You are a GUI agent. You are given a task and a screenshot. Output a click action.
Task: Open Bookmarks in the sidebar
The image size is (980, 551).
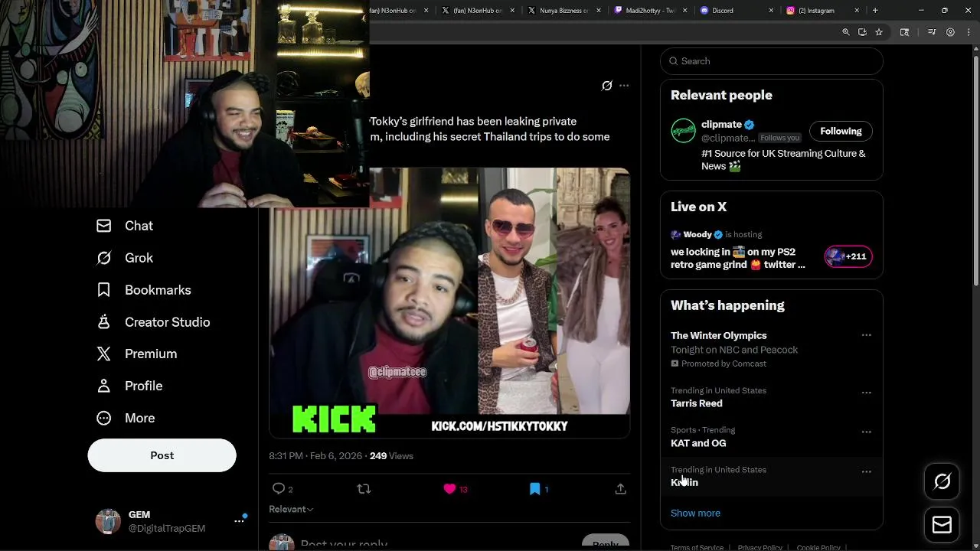click(143, 290)
